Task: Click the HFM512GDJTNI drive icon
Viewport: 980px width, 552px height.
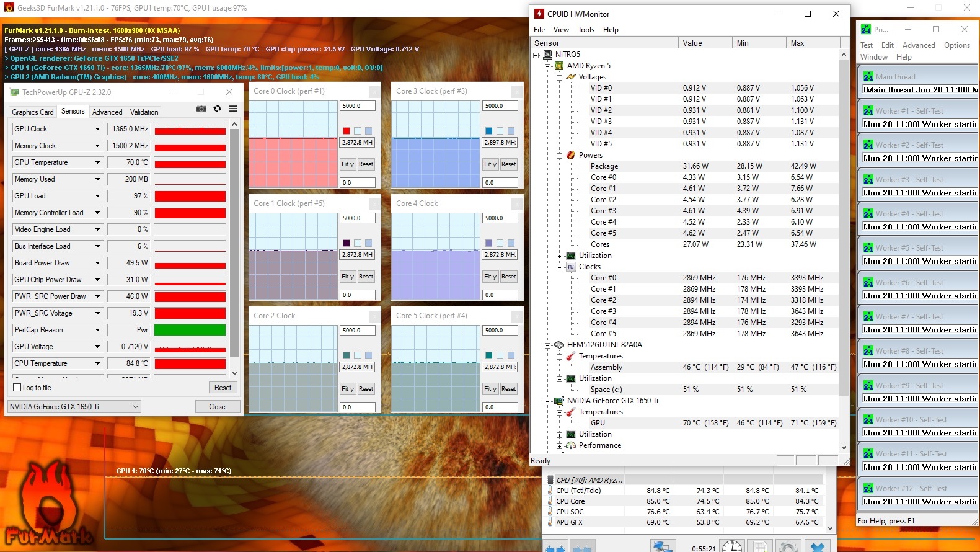Action: pos(559,345)
